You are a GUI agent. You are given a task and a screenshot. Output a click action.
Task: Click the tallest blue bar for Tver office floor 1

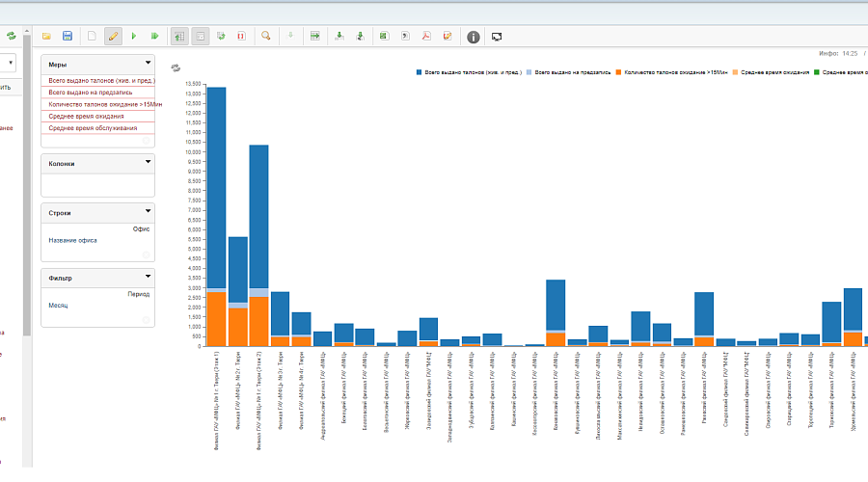(216, 188)
